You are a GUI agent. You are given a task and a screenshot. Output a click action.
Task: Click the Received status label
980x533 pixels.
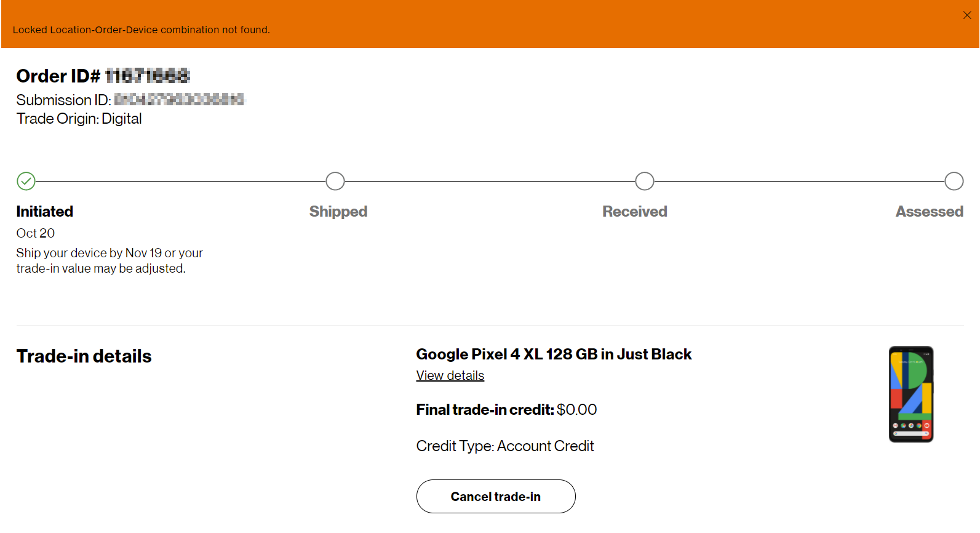pyautogui.click(x=635, y=212)
